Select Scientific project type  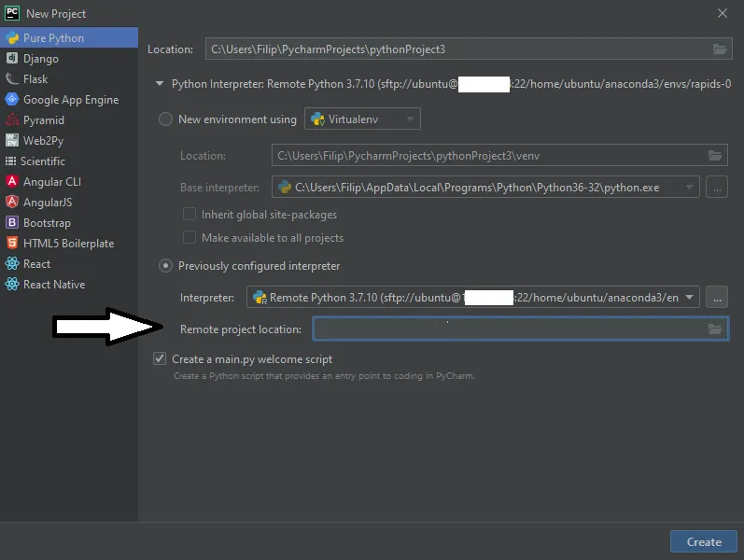[x=69, y=161]
